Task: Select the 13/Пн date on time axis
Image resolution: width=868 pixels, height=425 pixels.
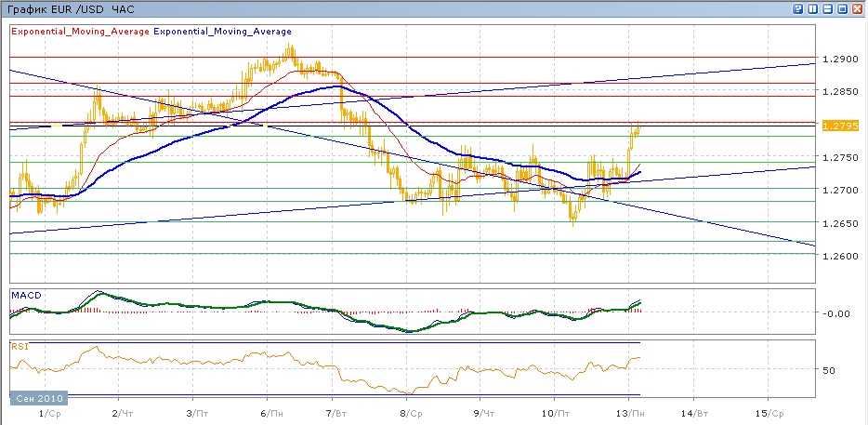Action: (634, 411)
